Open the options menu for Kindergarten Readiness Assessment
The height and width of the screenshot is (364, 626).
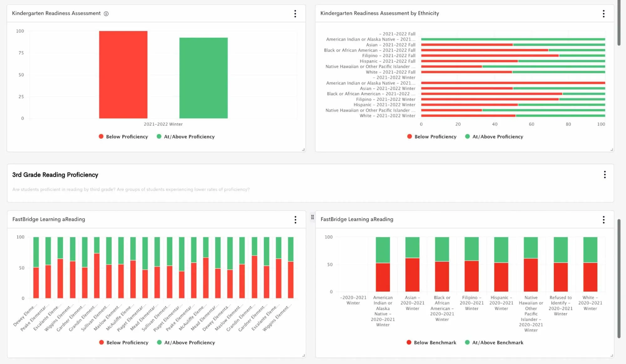pyautogui.click(x=295, y=13)
